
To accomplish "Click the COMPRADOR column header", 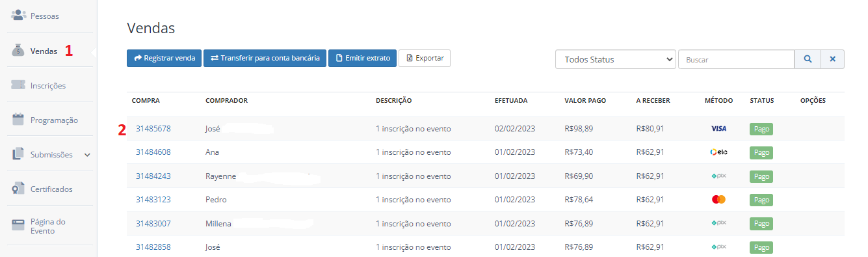I will [226, 101].
